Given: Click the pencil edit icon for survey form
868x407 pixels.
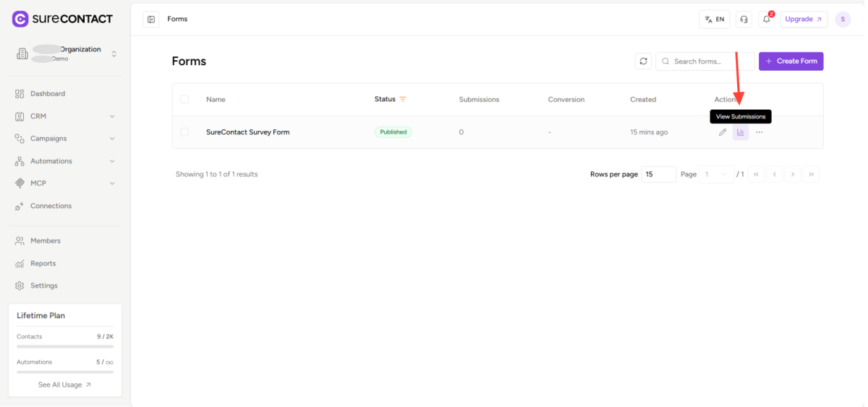Looking at the screenshot, I should [722, 132].
